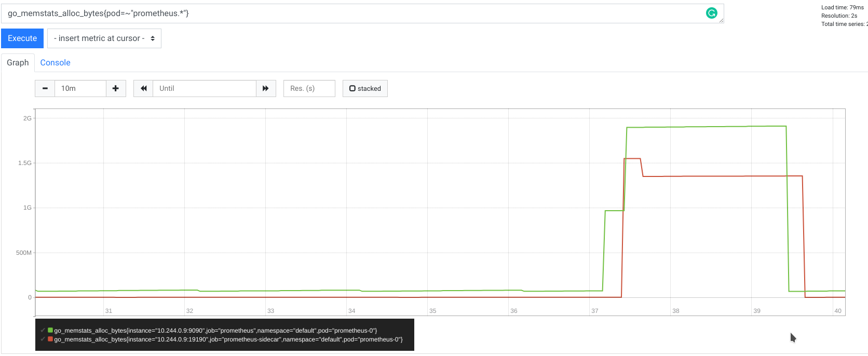Click legend entry for prometheus-sidecar job

coord(228,339)
